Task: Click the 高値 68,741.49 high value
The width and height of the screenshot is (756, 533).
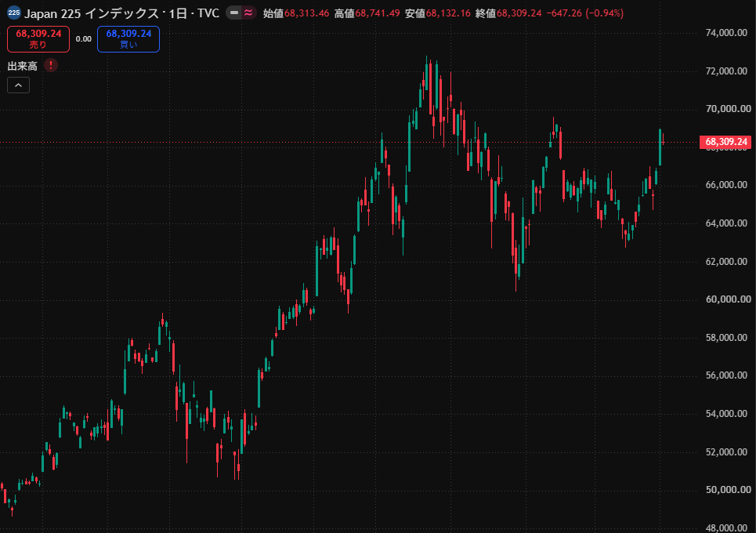Action: pyautogui.click(x=367, y=13)
